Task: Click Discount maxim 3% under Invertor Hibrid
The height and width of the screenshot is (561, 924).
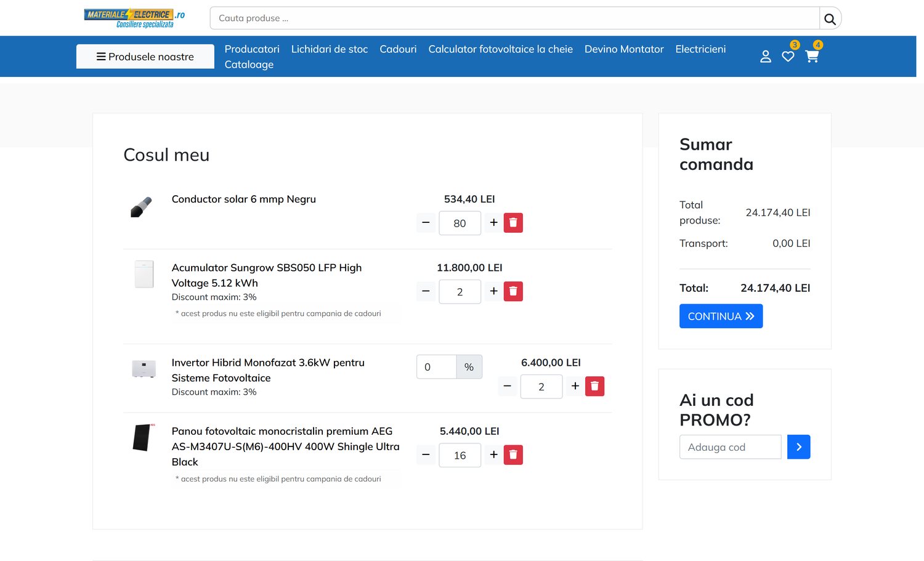Action: point(214,392)
